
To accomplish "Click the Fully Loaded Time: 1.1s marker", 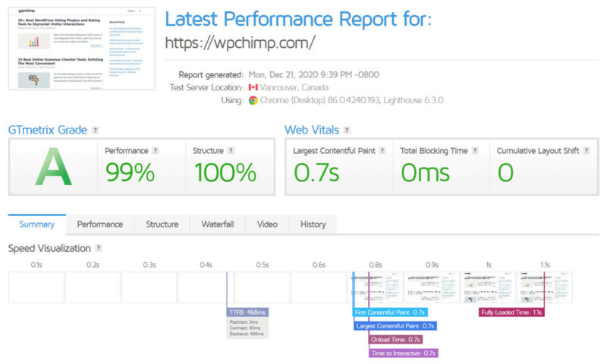I will tap(511, 312).
